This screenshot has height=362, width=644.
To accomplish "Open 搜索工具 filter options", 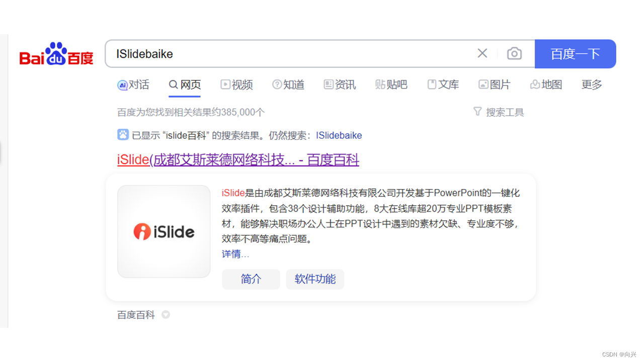I will (x=499, y=112).
